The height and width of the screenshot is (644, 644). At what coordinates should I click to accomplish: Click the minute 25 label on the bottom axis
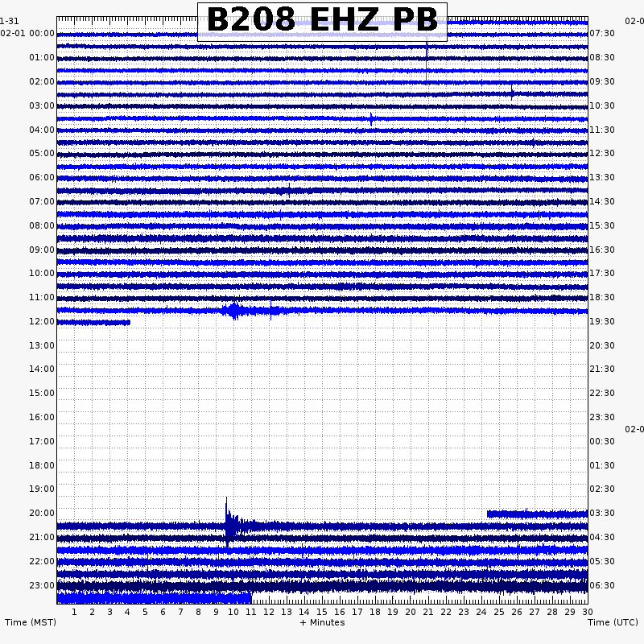pyautogui.click(x=499, y=612)
